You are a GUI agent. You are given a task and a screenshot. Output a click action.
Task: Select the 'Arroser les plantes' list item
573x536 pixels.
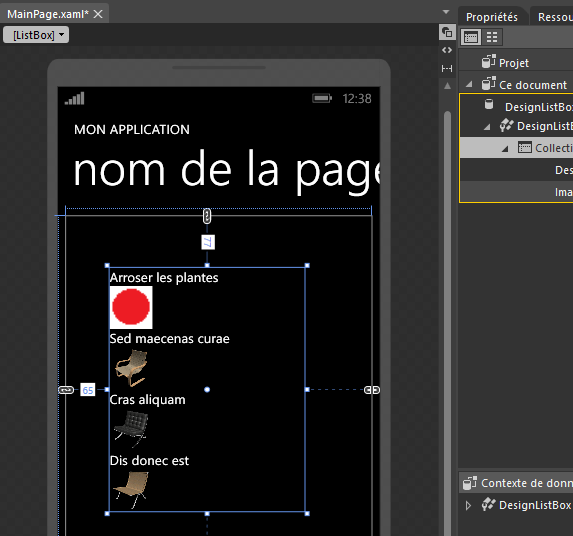pos(164,278)
